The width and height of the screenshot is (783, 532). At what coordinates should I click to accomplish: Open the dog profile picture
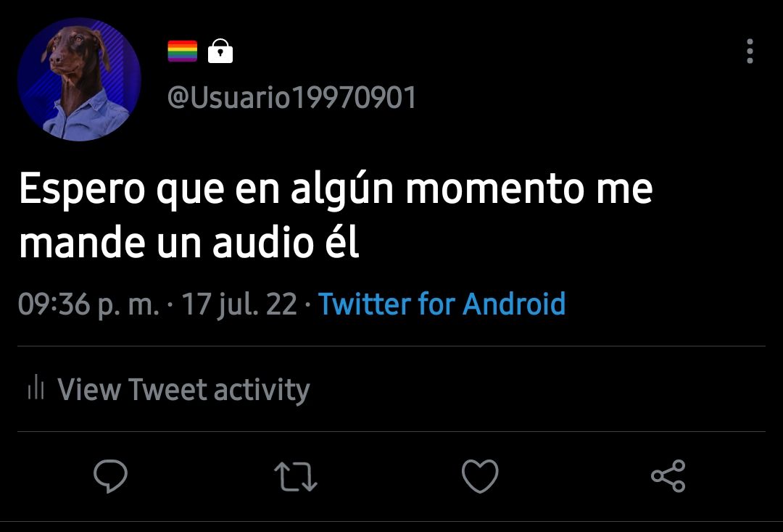tap(79, 80)
